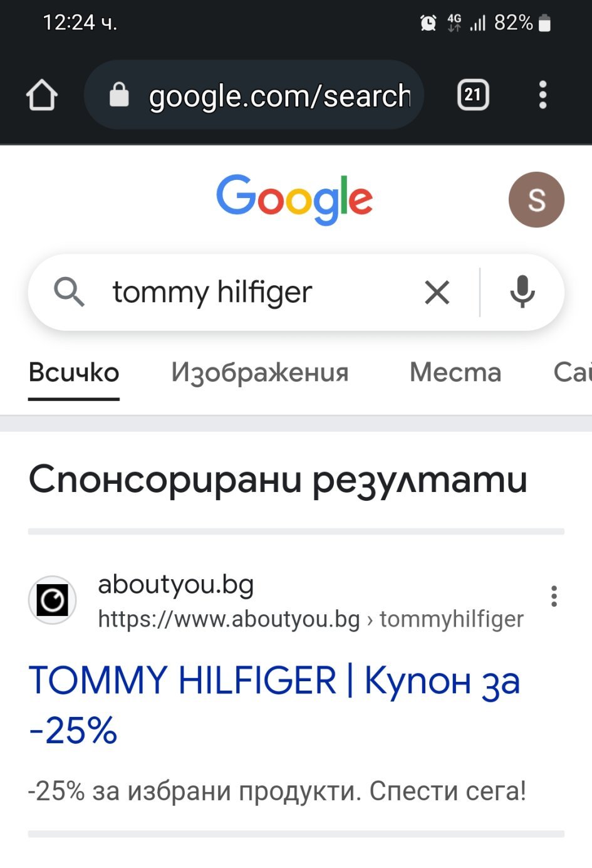
Task: Switch to the Изображения tab
Action: (260, 372)
